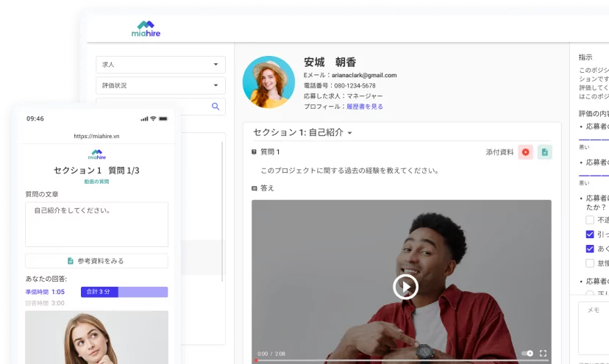Open the 求人 dropdown filter

tap(160, 65)
